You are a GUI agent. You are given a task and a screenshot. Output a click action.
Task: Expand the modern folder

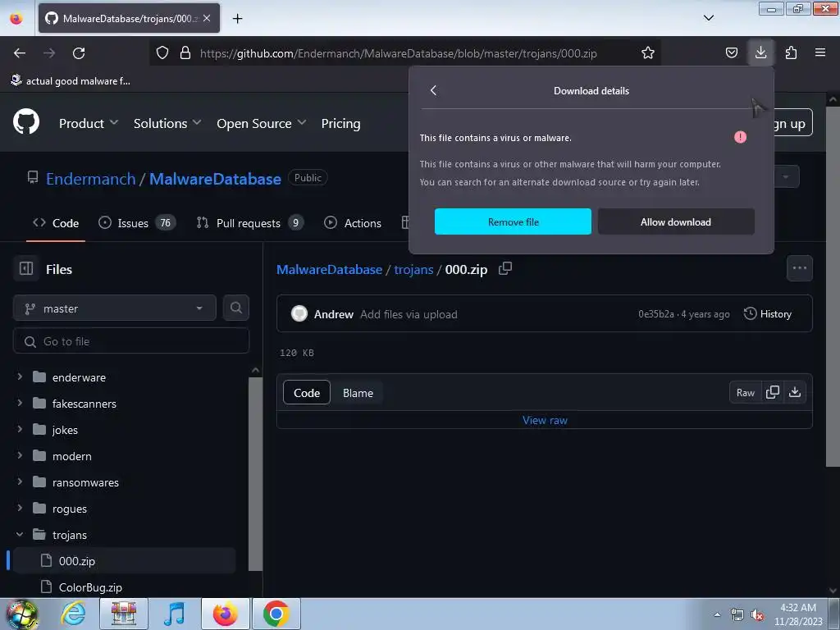20,456
